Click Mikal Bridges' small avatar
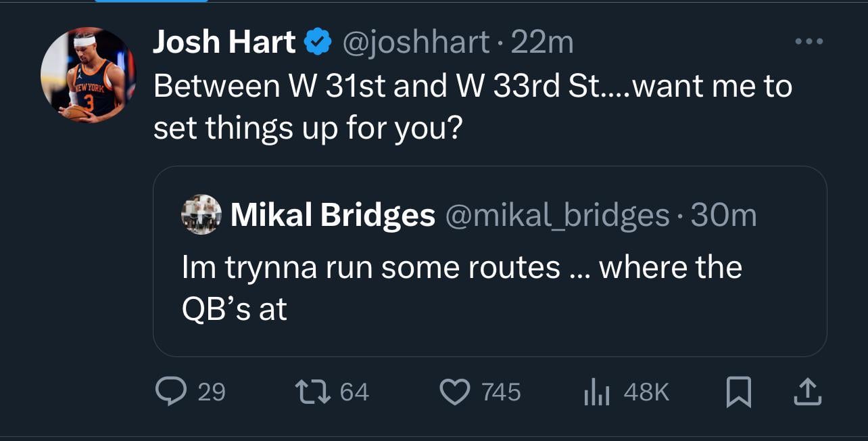 (201, 214)
